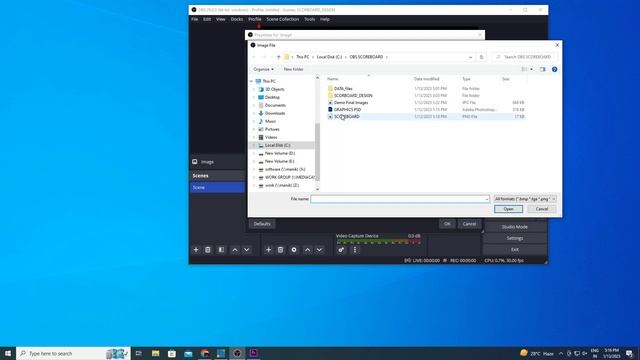Viewport: 640px width, 360px height.
Task: Open Microsoft Store from the taskbar
Action: (172, 353)
